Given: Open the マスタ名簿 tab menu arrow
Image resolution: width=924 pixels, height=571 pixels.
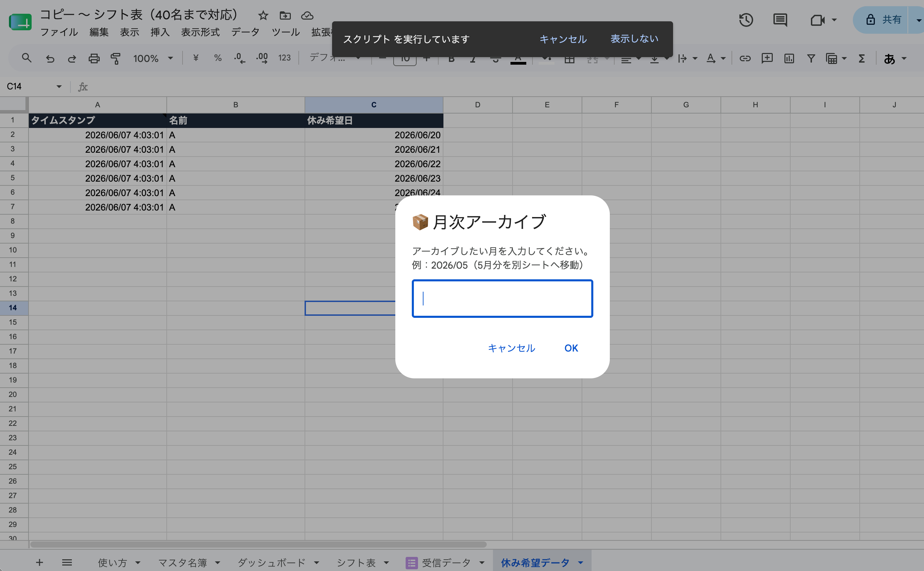Looking at the screenshot, I should point(217,562).
